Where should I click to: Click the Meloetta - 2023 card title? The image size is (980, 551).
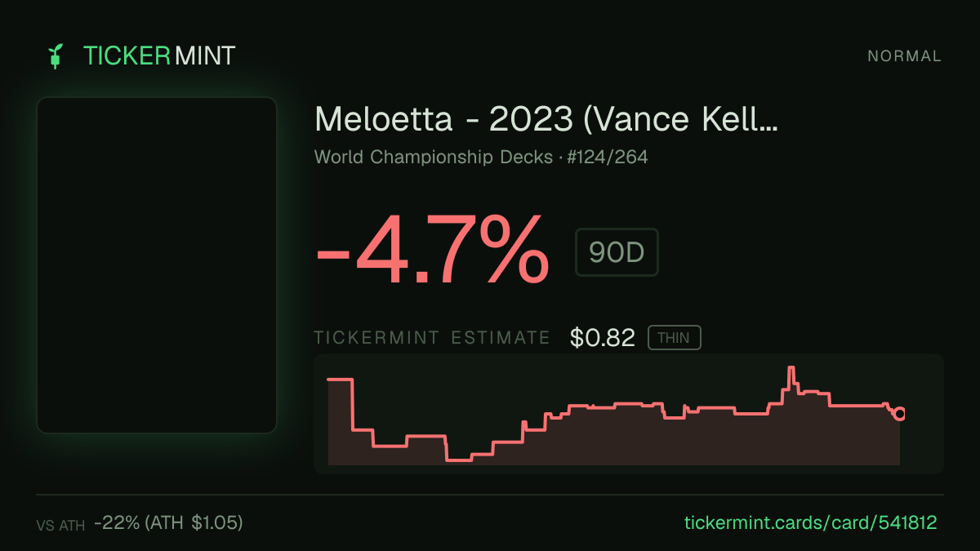[x=546, y=120]
